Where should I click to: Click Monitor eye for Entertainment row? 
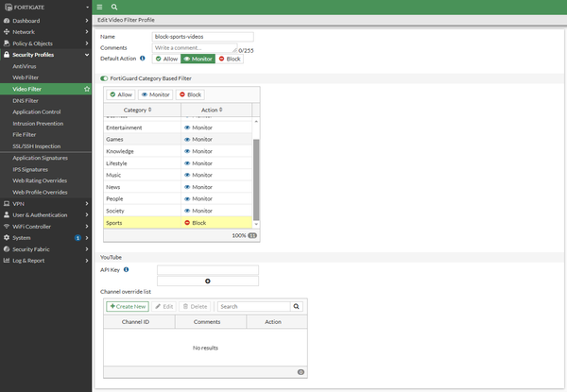click(187, 128)
